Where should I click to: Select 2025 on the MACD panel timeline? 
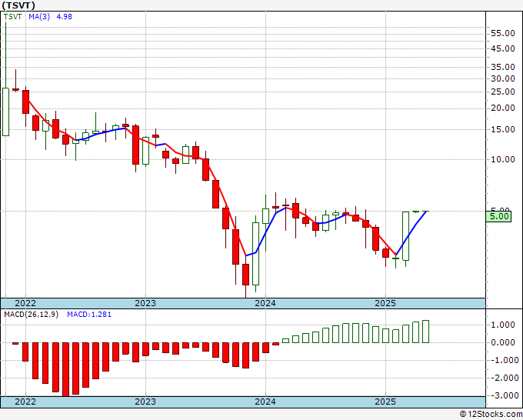(385, 402)
